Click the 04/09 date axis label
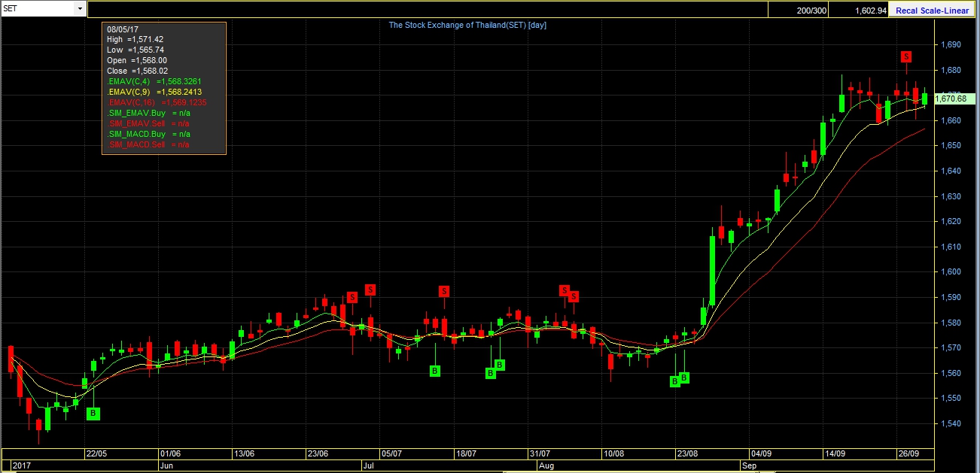The image size is (980, 473). pos(760,454)
